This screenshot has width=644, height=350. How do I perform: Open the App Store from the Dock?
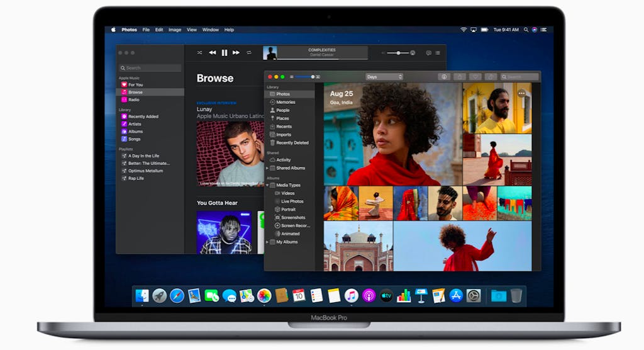(456, 296)
